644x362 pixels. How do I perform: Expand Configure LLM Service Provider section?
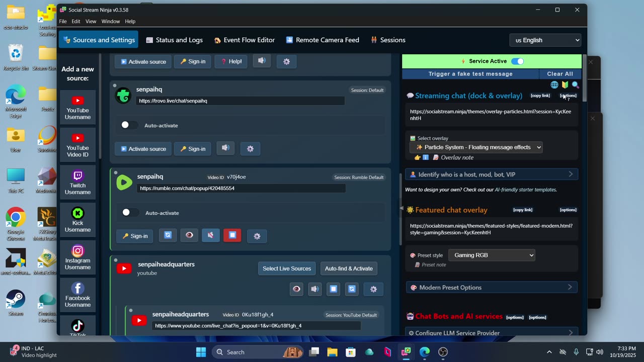(x=492, y=333)
